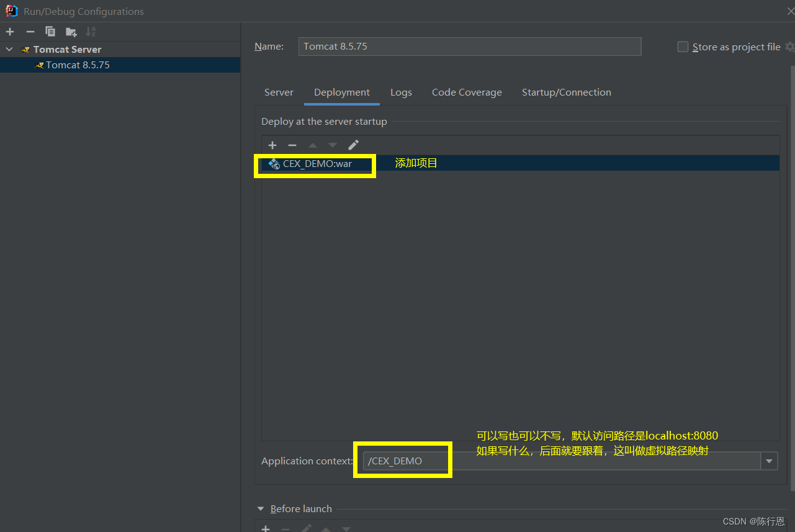Click the IntelliJ IDEA title bar icon
795x532 pixels.
(11, 11)
